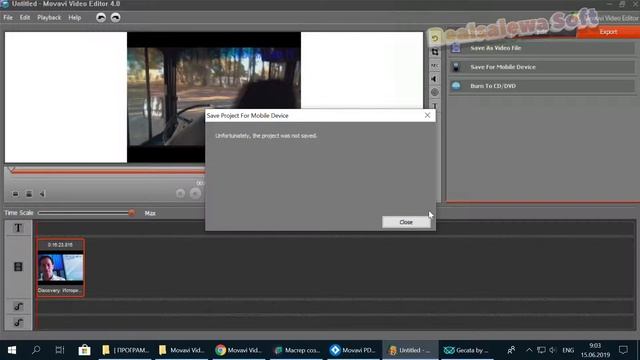The width and height of the screenshot is (640, 360).
Task: Click the Save As Video File icon
Action: click(x=456, y=48)
